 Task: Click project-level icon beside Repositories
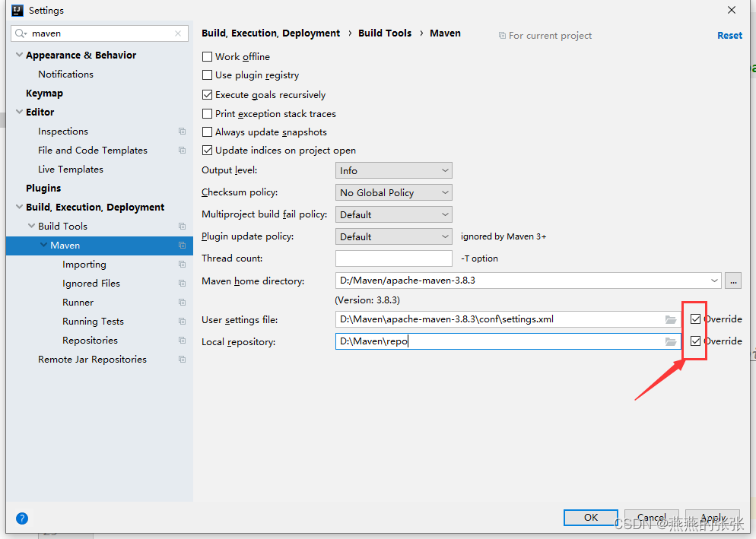pos(182,341)
